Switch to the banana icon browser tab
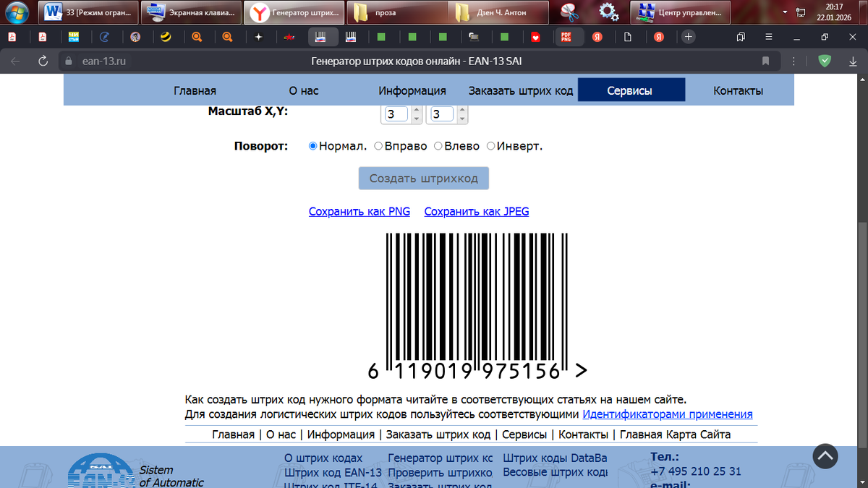Screen dimensions: 868x488 tap(166, 36)
